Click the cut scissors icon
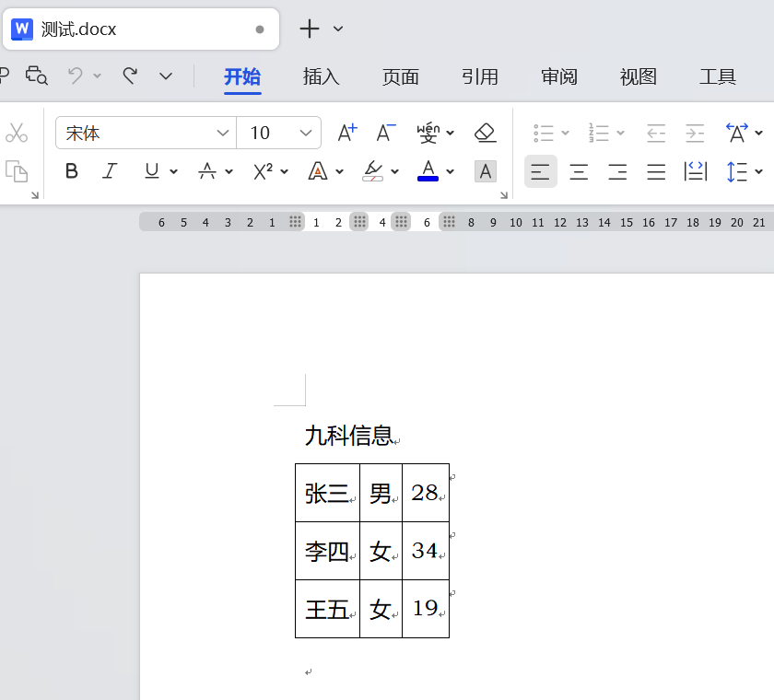Viewport: 774px width, 700px height. point(17,133)
